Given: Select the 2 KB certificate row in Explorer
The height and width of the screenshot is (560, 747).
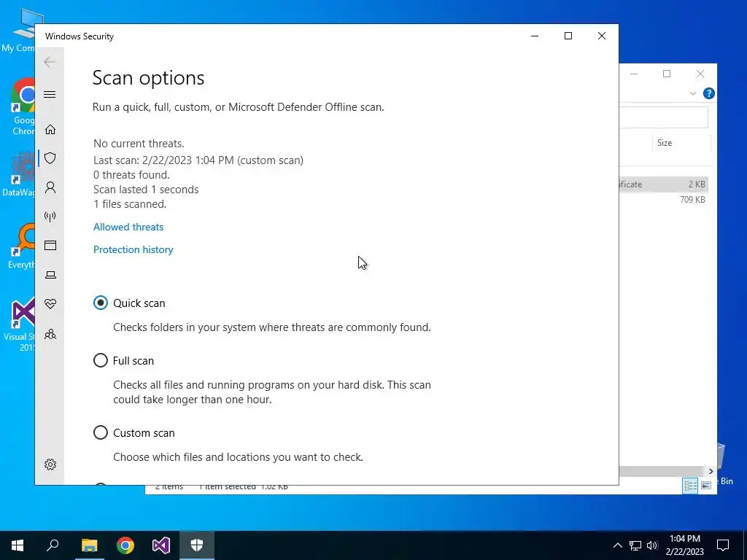Looking at the screenshot, I should (664, 184).
